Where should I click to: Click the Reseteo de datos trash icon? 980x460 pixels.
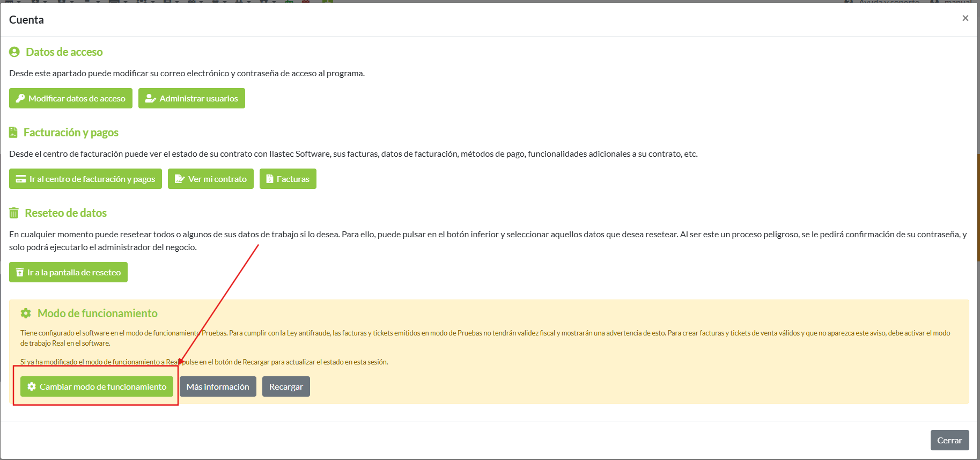tap(14, 213)
